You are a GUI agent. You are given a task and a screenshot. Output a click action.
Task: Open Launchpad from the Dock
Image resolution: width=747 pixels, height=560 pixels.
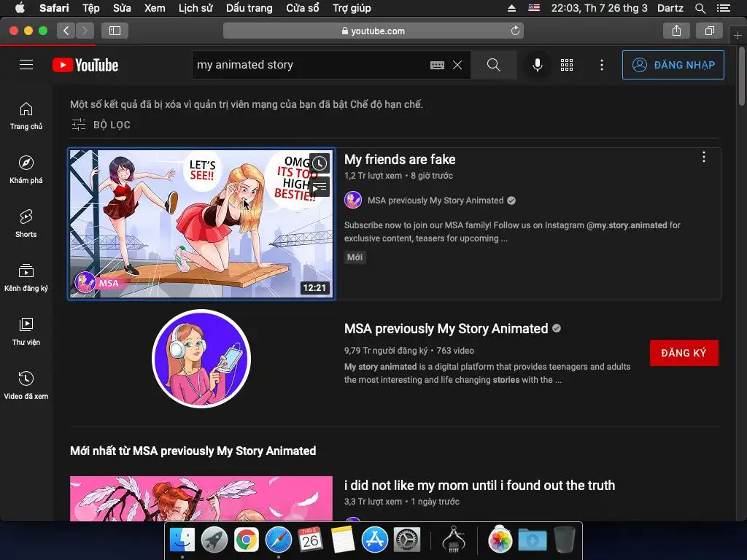point(214,540)
